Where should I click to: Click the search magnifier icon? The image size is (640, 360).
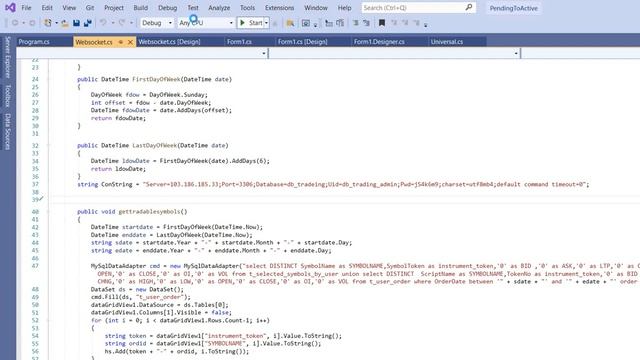[x=469, y=7]
